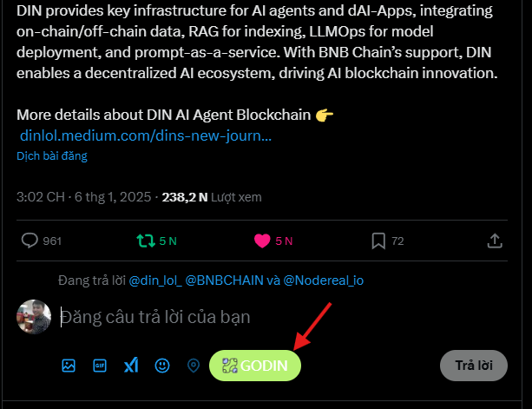Click the reply text field placeholder

click(x=156, y=319)
